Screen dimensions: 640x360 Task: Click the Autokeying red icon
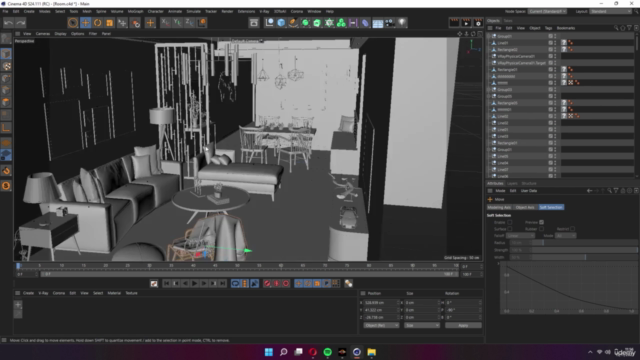pyautogui.click(x=276, y=283)
